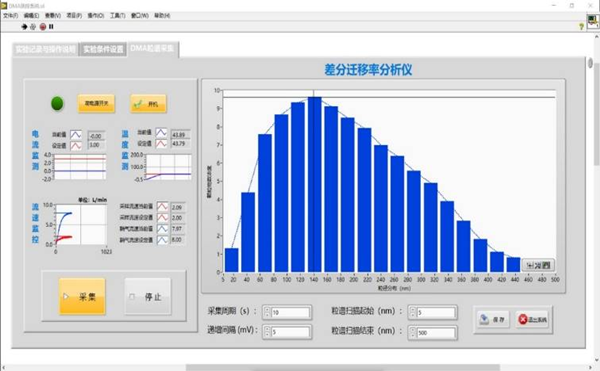Click the LabVIEW Run arrow icon
The height and width of the screenshot is (371, 600).
point(24,26)
